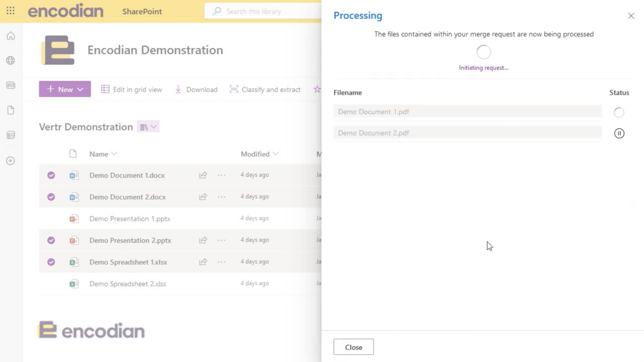Click the Demo Document 1.pdf filename field

[x=468, y=112]
